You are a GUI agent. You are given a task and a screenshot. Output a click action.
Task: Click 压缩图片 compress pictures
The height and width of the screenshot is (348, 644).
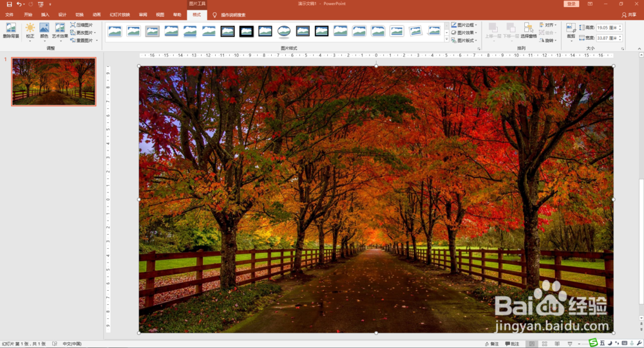[81, 25]
